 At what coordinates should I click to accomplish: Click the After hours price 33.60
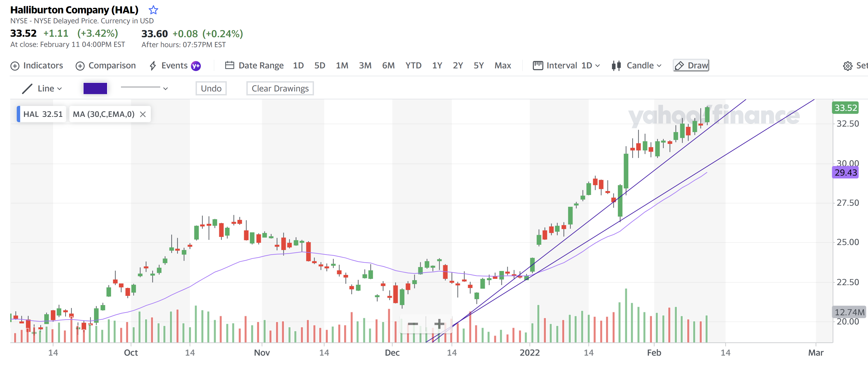coord(154,34)
